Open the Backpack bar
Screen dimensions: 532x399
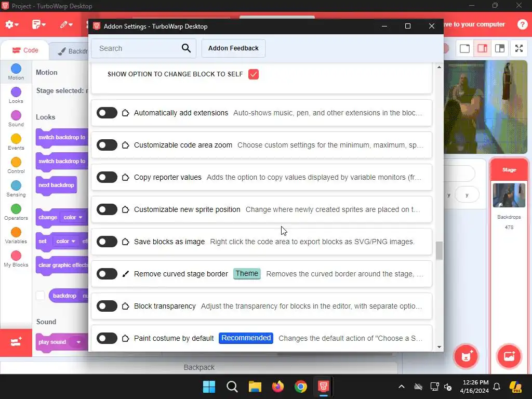(199, 367)
